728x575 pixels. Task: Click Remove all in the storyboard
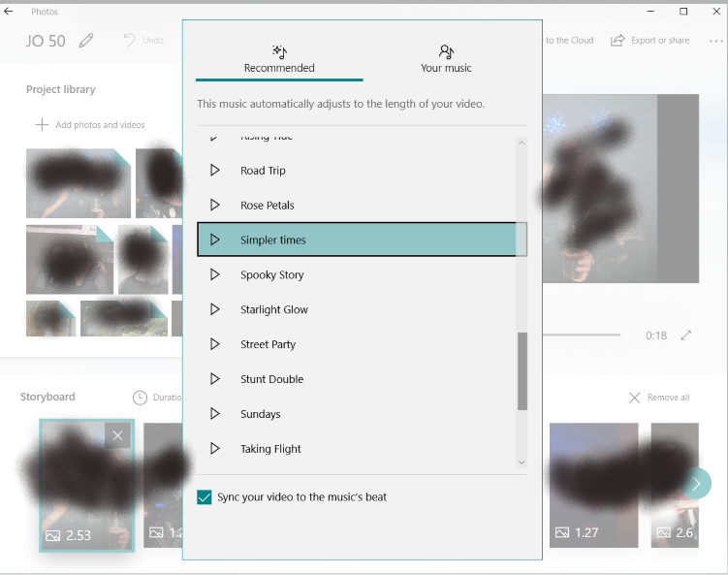coord(659,398)
